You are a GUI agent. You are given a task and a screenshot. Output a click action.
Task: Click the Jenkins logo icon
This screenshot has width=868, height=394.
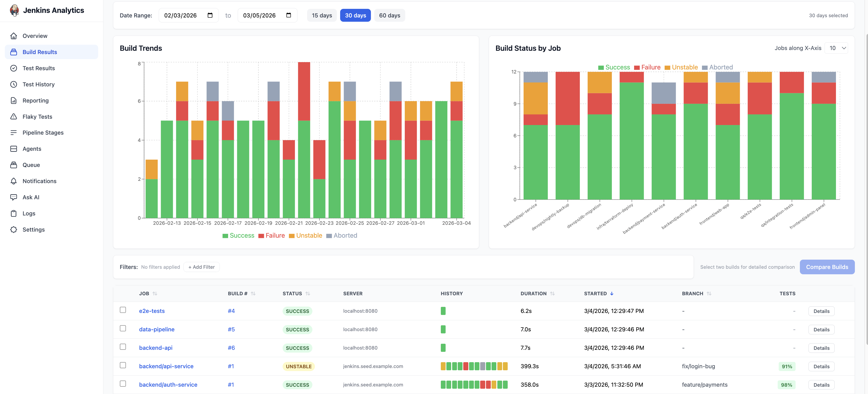pos(14,10)
